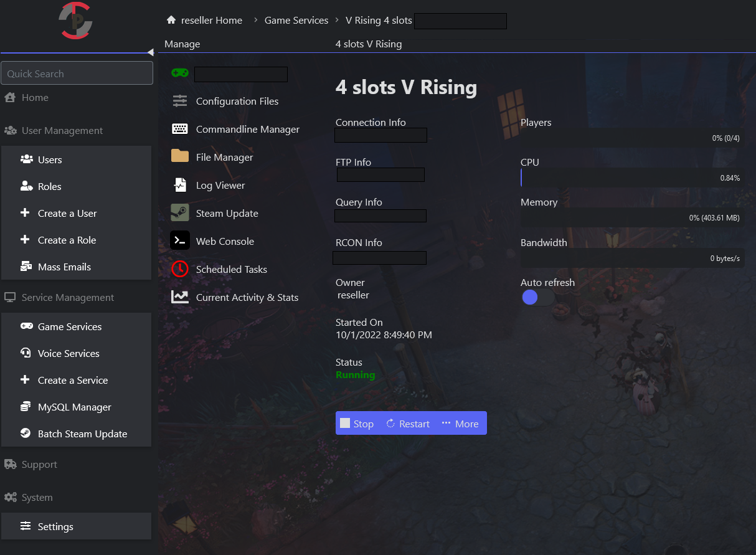Viewport: 756px width, 555px height.
Task: Open the Users page
Action: point(50,160)
